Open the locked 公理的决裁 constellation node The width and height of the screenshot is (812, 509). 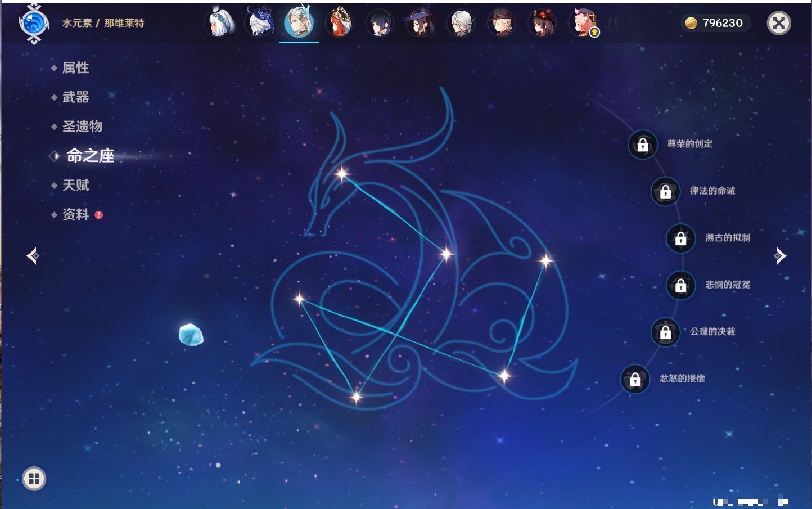click(x=665, y=332)
